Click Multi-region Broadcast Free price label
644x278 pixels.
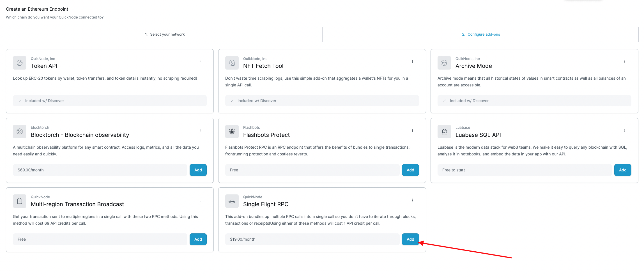click(22, 239)
